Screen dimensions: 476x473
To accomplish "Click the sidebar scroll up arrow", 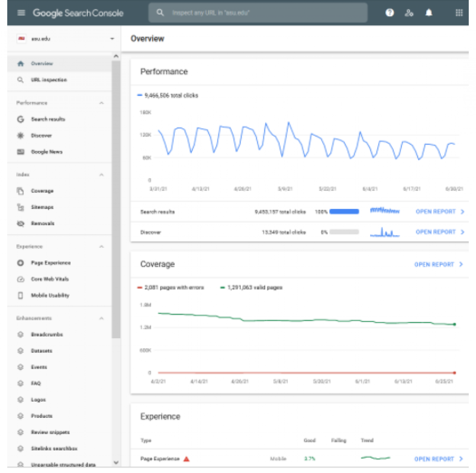I will [116, 56].
